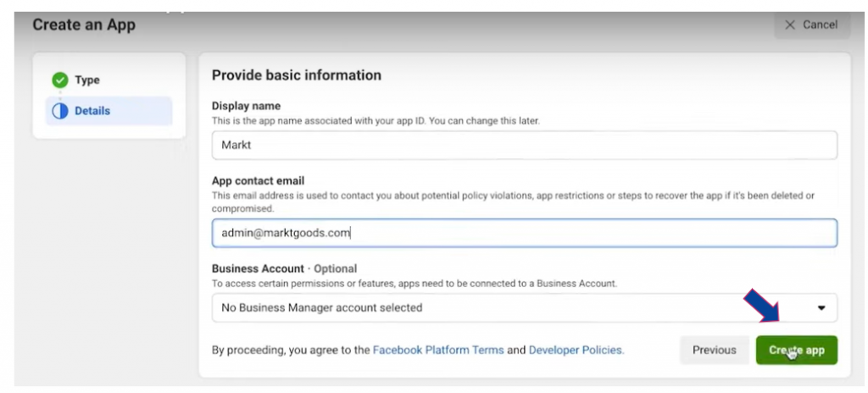Select the Type step in the sidebar
Screen dimensions: 868x393
click(87, 80)
